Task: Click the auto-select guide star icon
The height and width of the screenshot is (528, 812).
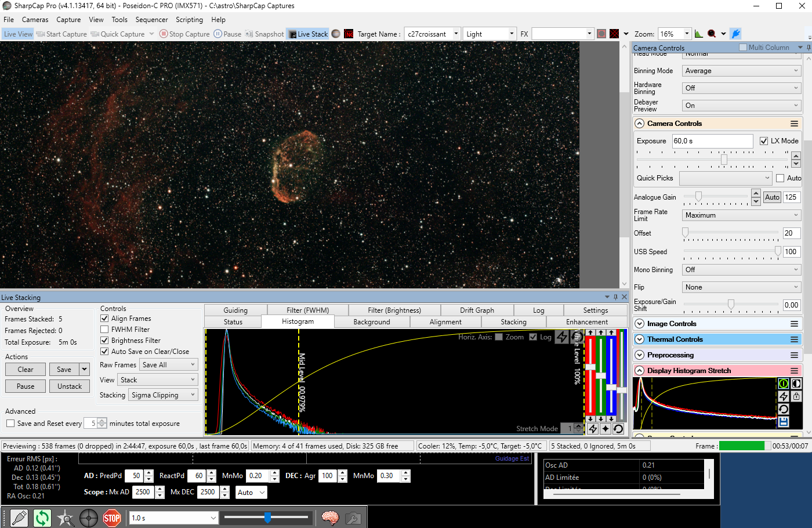Action: point(66,518)
